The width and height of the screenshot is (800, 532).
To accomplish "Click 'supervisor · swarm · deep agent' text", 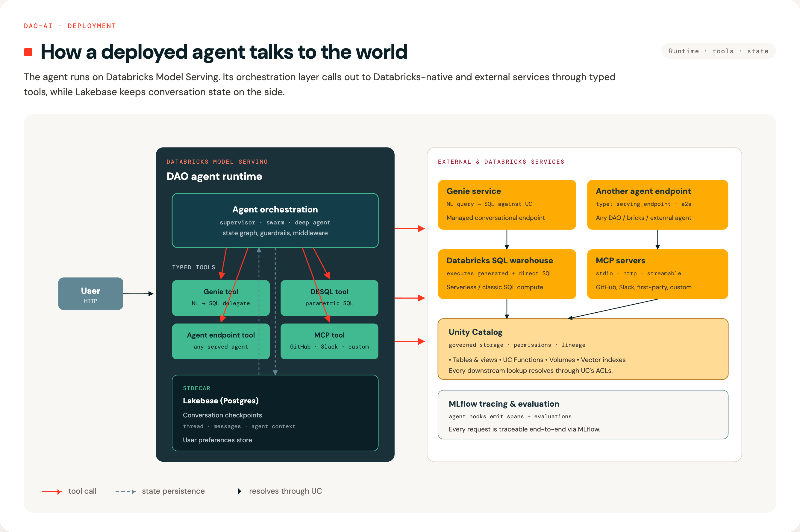I will (x=275, y=223).
